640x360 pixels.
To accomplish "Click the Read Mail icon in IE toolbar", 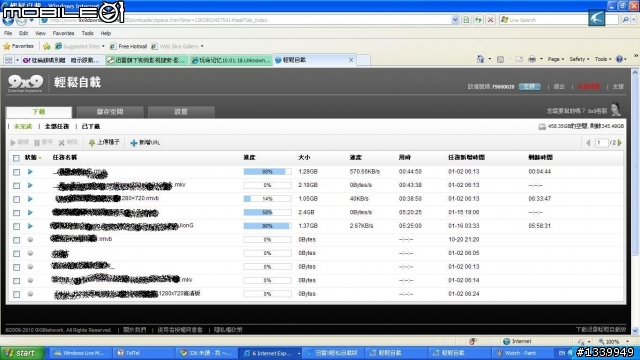I will coord(519,59).
